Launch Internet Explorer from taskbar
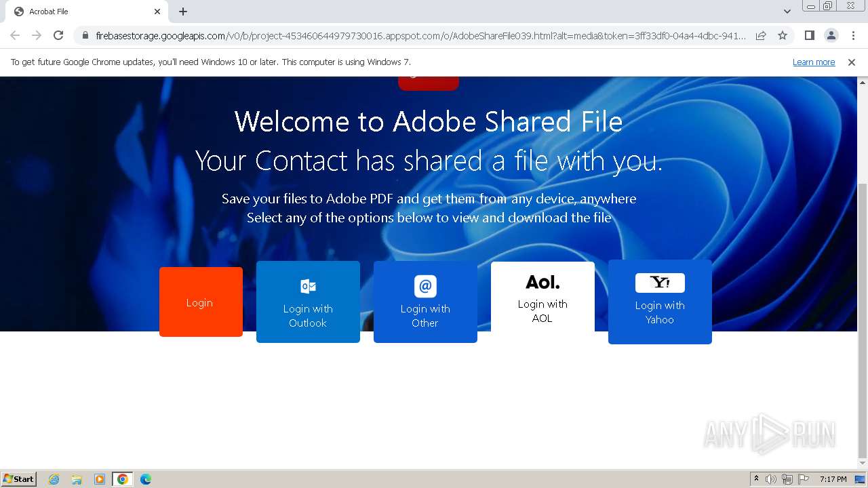 [54, 479]
